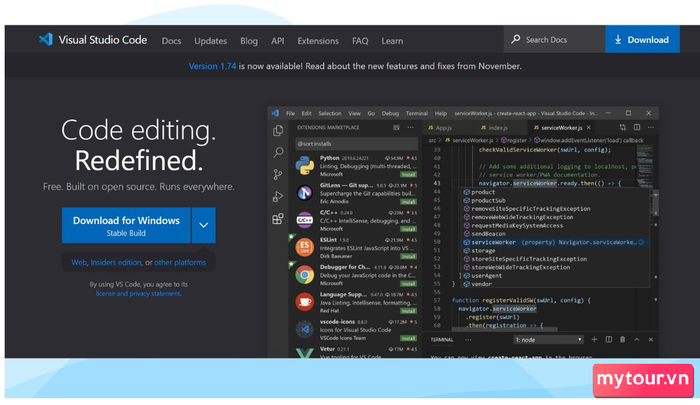The height and width of the screenshot is (405, 700).
Task: Click the Source Control icon in activity bar
Action: pos(278,175)
